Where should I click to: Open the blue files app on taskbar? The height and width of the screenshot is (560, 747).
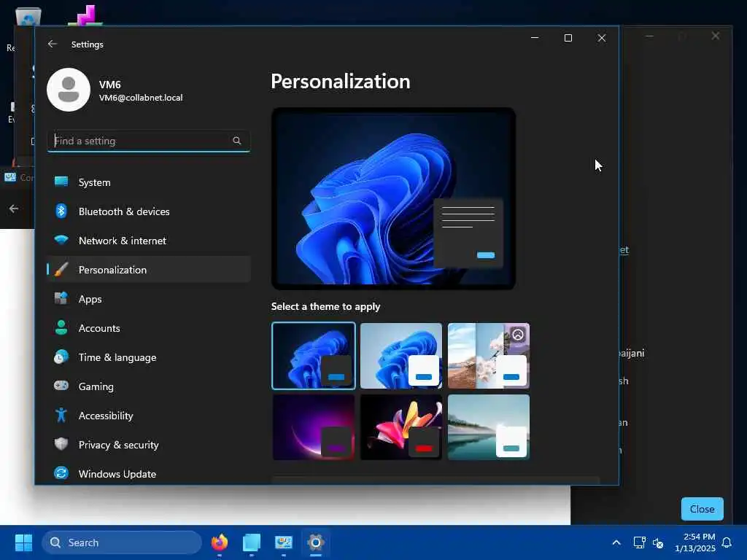pyautogui.click(x=252, y=542)
